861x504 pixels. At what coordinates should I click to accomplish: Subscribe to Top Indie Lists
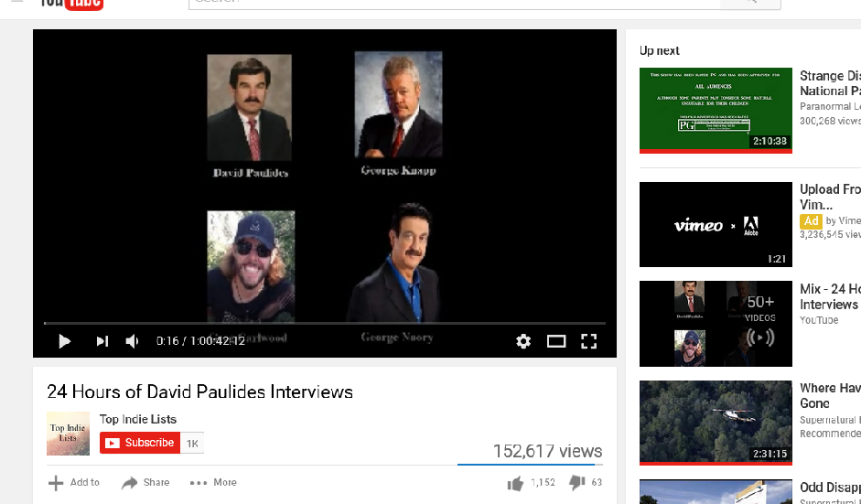[140, 443]
